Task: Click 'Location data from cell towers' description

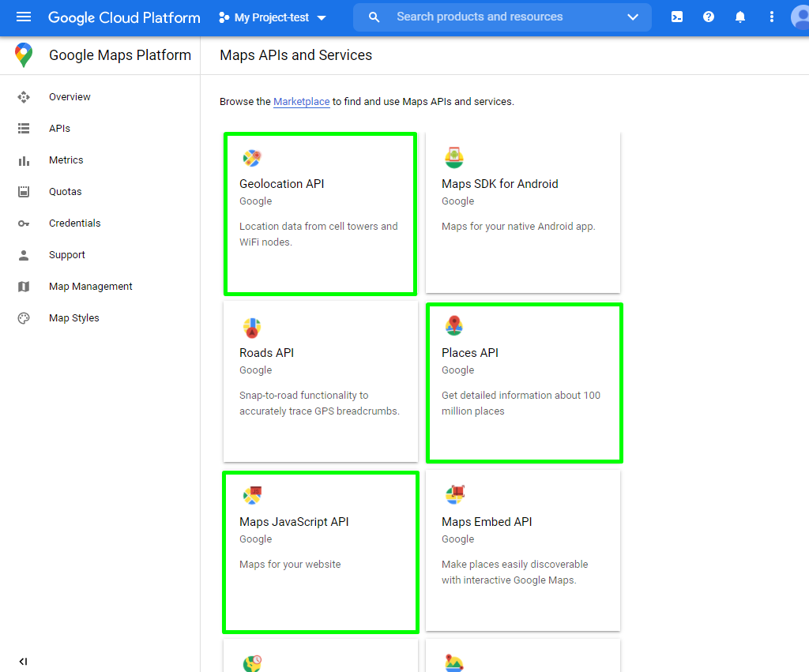Action: 318,235
